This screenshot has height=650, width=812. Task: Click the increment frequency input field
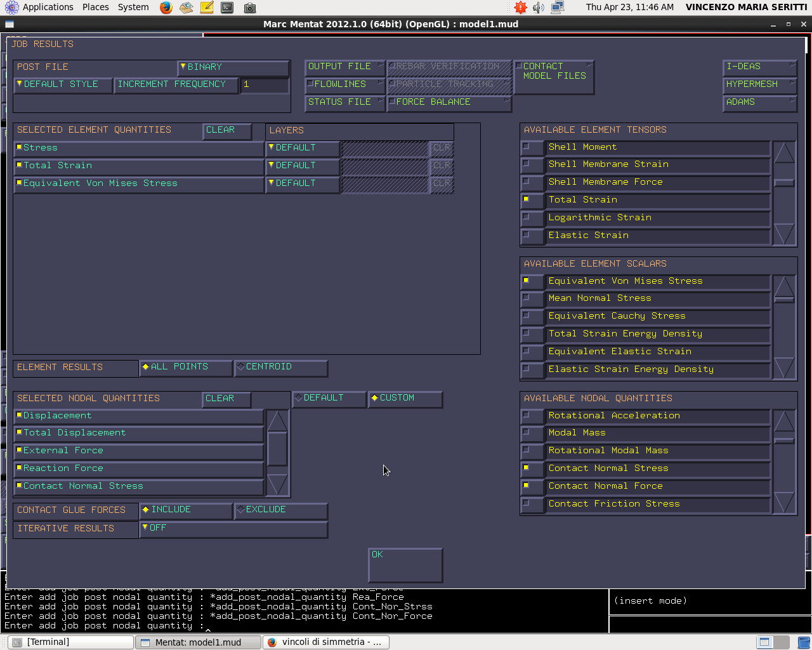tap(265, 85)
